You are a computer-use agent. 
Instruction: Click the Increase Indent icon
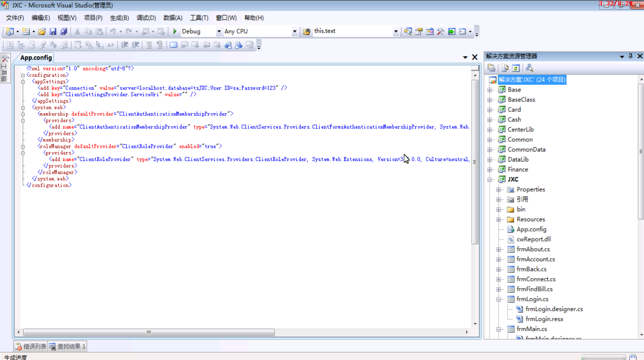point(135,45)
